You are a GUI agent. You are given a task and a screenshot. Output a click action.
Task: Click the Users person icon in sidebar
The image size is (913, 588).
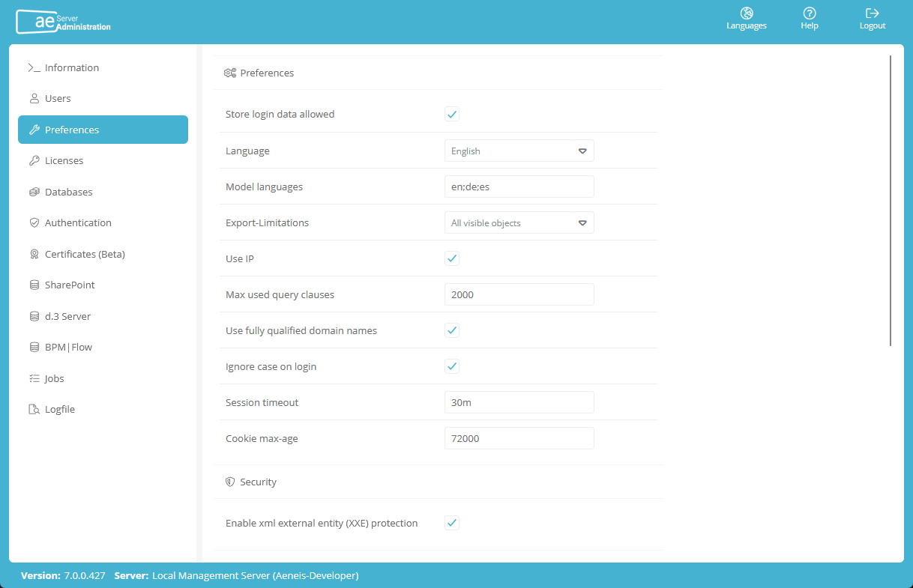[34, 99]
